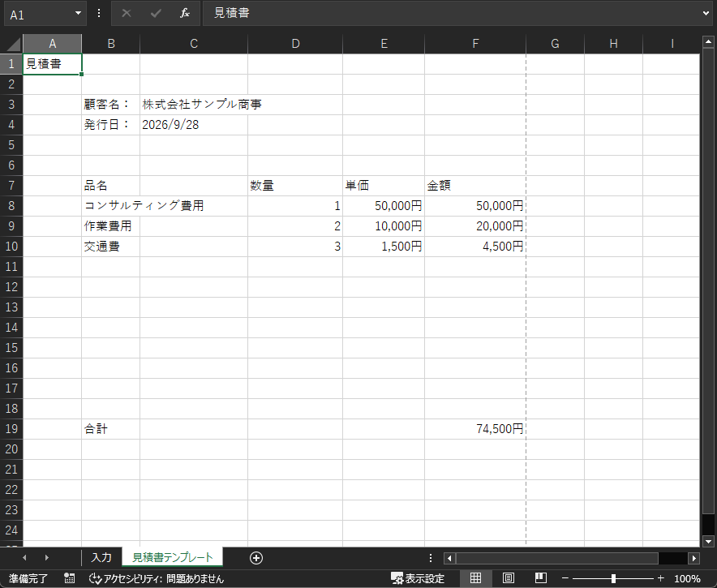Image resolution: width=717 pixels, height=588 pixels.
Task: Click the cancel entry X icon
Action: (x=127, y=13)
